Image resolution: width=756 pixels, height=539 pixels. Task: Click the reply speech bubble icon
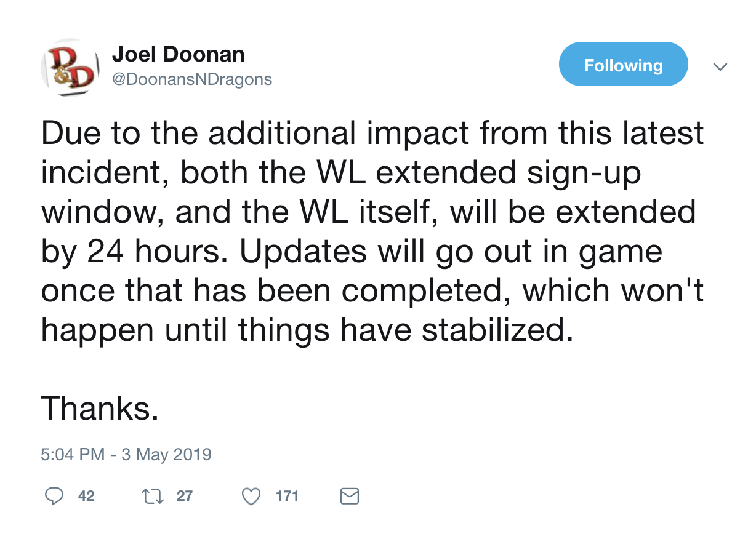point(54,496)
